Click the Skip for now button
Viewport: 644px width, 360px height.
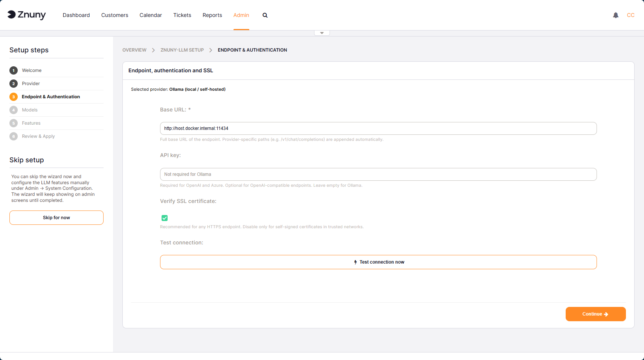[56, 218]
